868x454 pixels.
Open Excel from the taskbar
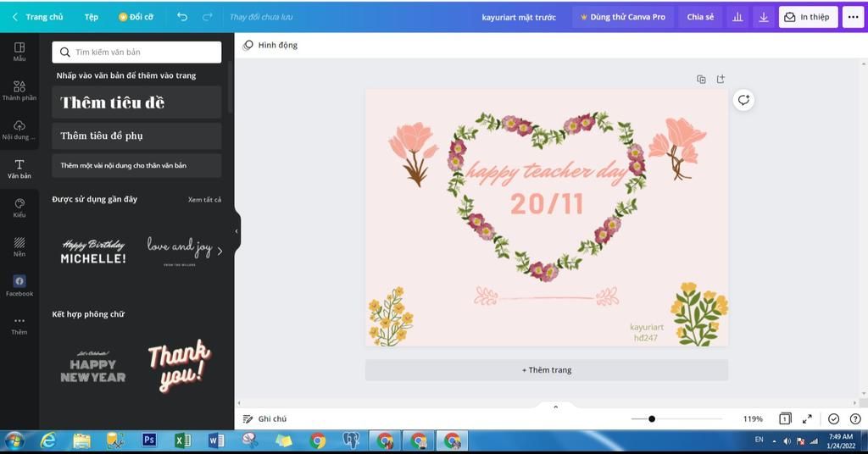tap(183, 440)
